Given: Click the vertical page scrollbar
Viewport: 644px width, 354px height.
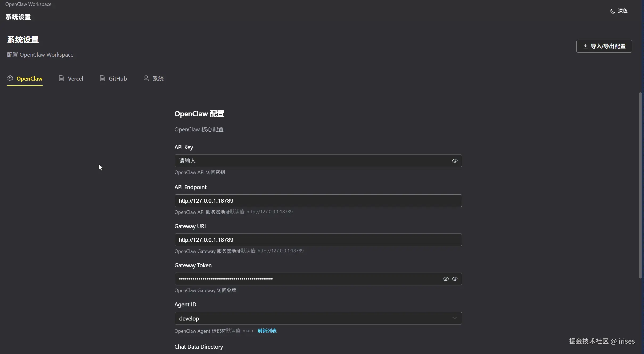Looking at the screenshot, I should click(x=640, y=185).
